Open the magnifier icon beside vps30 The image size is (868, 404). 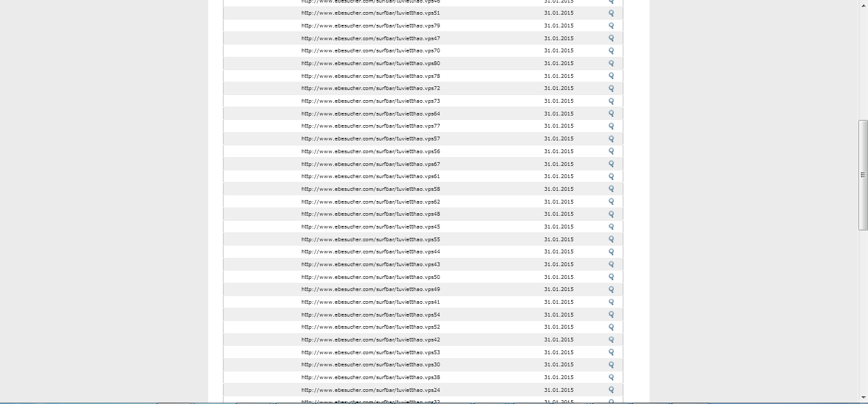(611, 365)
